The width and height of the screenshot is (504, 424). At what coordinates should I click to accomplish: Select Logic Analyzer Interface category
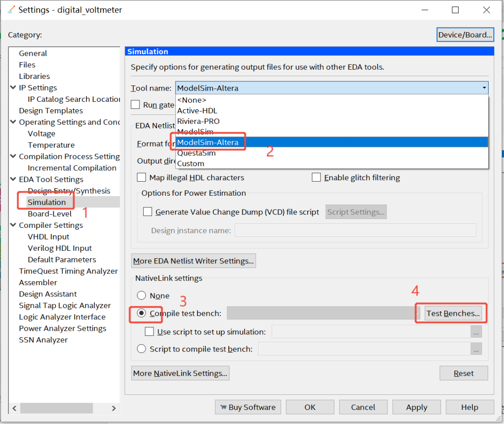point(62,317)
